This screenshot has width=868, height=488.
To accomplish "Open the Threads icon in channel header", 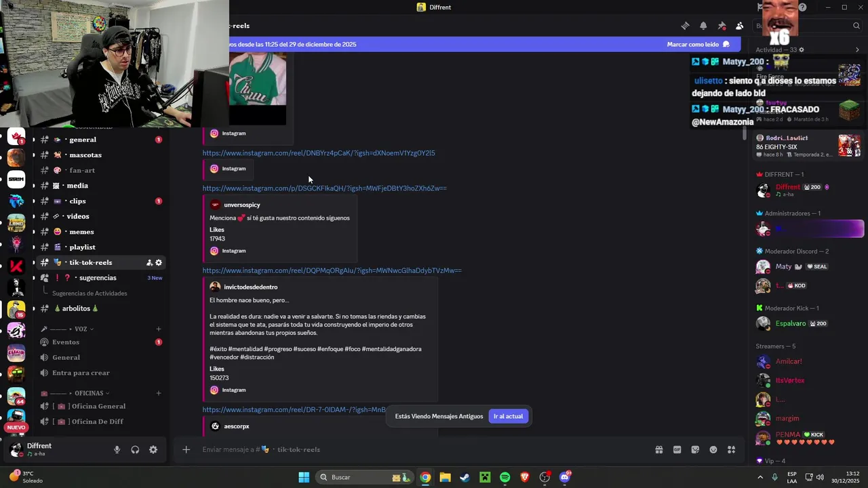I will click(x=685, y=26).
